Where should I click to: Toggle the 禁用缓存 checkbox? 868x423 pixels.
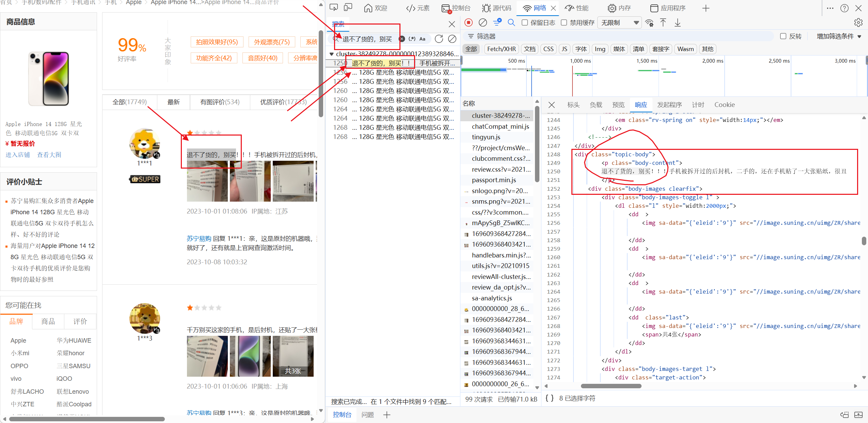564,22
